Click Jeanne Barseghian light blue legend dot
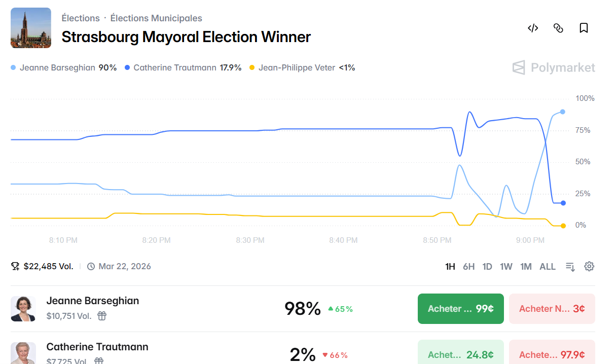Screen dimensions: 616x364 point(13,67)
